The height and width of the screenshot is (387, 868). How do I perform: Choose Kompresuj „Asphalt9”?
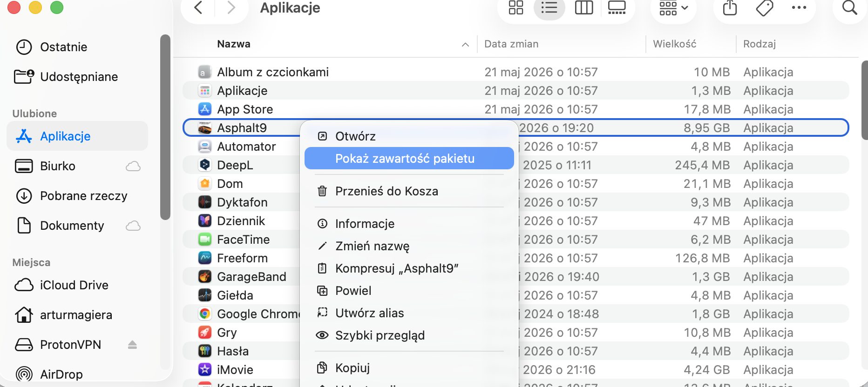pyautogui.click(x=409, y=268)
